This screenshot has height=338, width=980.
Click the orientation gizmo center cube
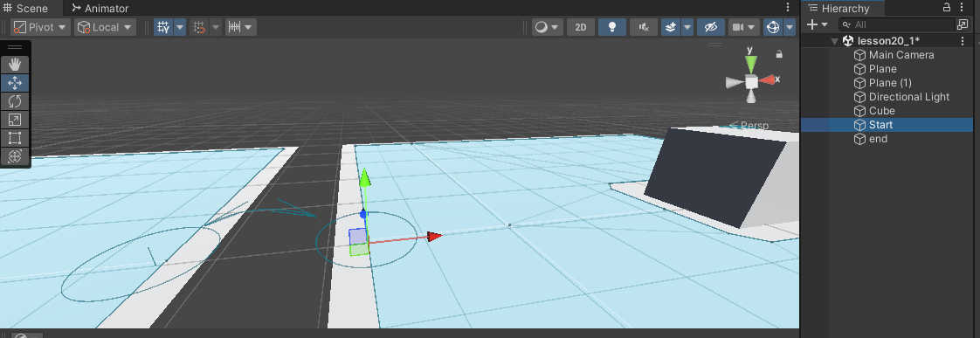click(x=751, y=82)
